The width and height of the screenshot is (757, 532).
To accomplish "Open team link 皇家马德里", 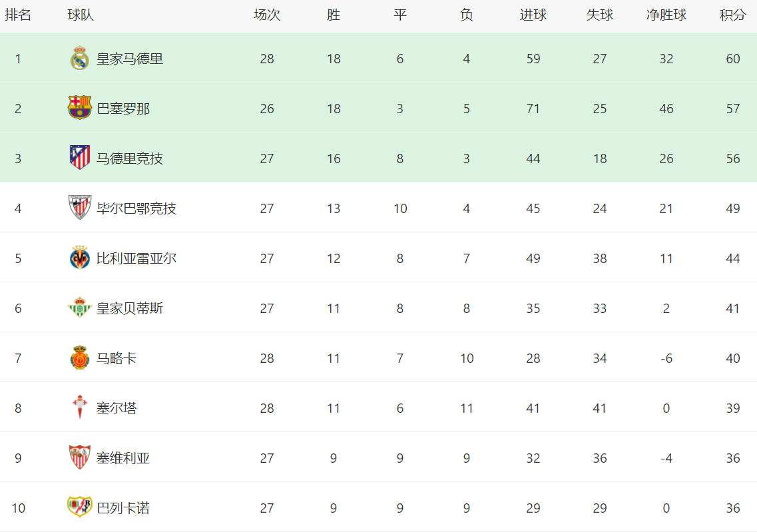I will pyautogui.click(x=130, y=59).
